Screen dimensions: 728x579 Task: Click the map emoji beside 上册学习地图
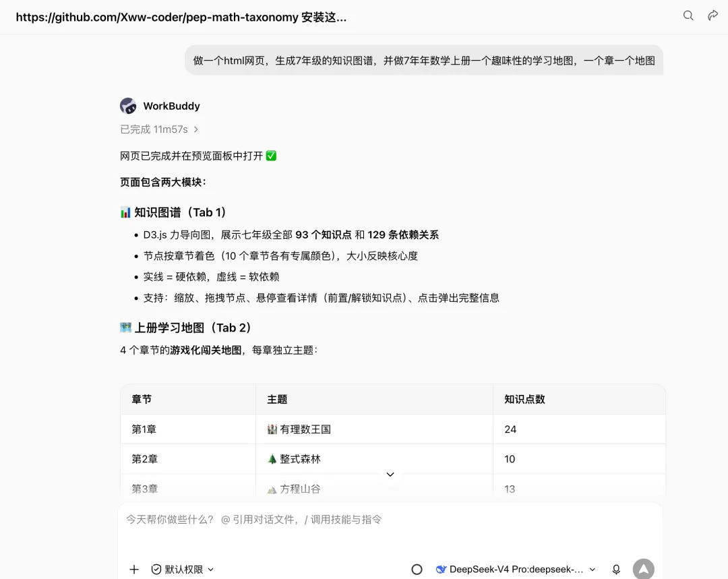pyautogui.click(x=125, y=328)
